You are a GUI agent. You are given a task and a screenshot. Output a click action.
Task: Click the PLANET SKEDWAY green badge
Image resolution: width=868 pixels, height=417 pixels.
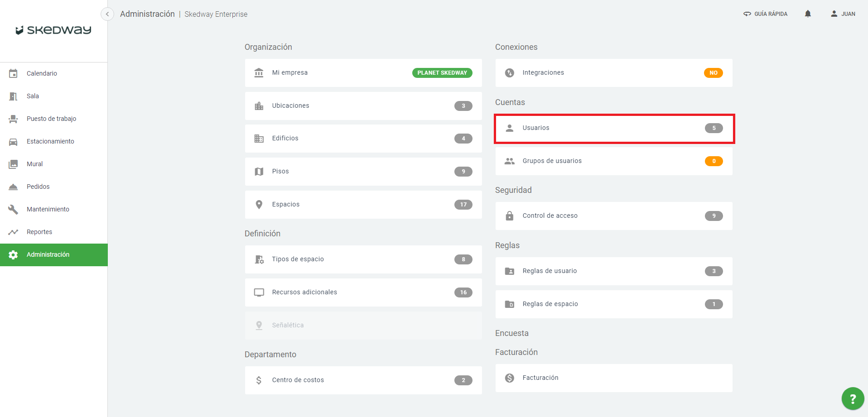[x=442, y=73]
